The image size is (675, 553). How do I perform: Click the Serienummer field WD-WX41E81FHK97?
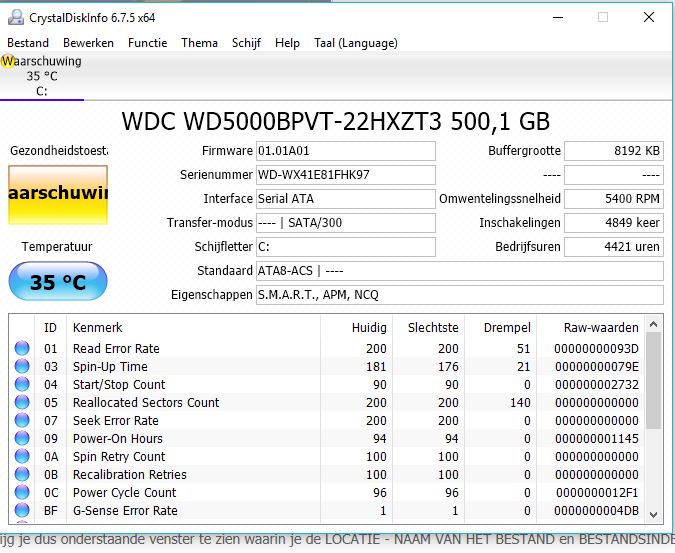pos(346,175)
